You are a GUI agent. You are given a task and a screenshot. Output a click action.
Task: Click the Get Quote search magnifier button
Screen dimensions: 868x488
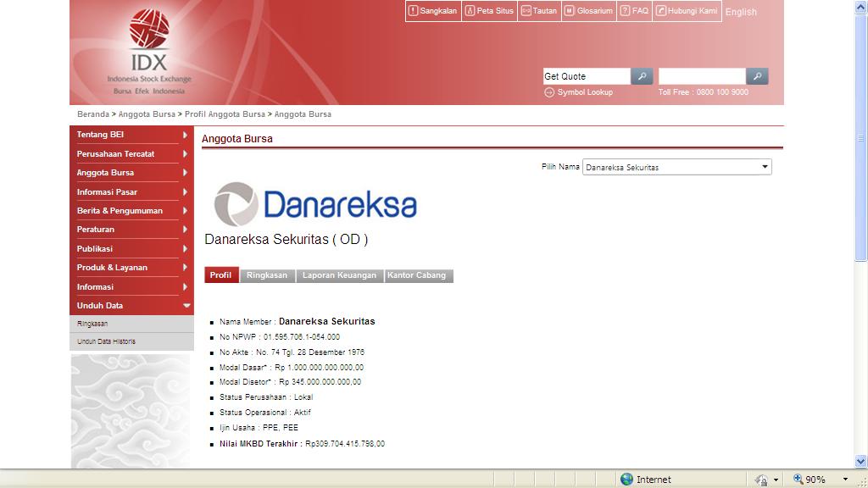[x=643, y=75]
